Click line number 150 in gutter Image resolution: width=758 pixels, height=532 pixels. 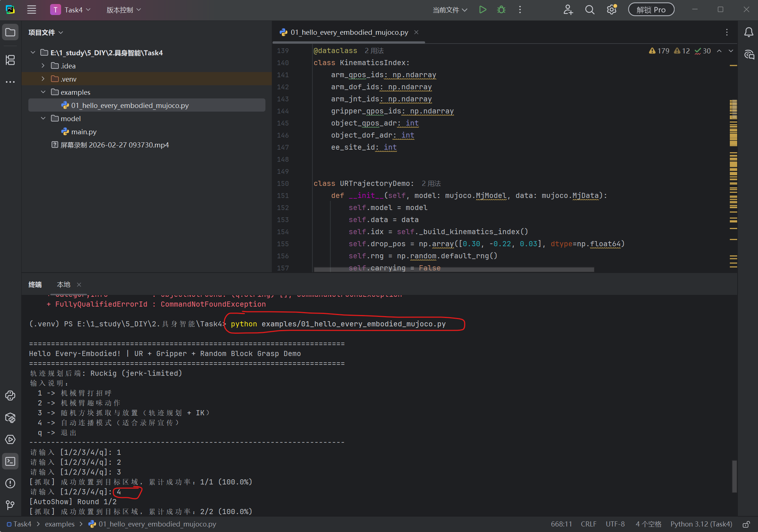pos(283,183)
